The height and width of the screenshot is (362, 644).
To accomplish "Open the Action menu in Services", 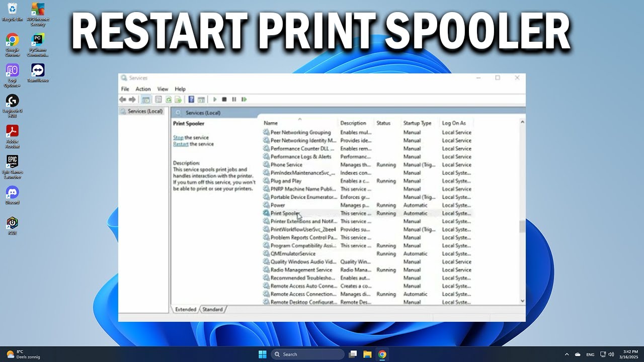I will [x=143, y=89].
